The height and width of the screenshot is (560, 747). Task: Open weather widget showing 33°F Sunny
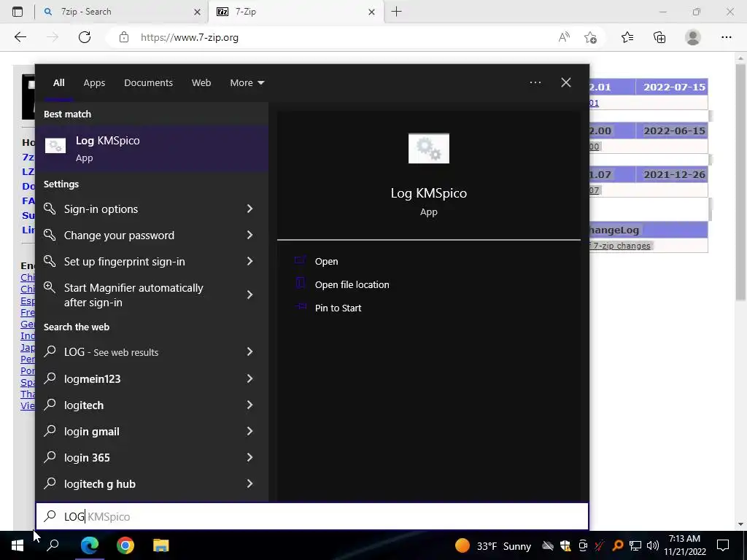click(492, 545)
